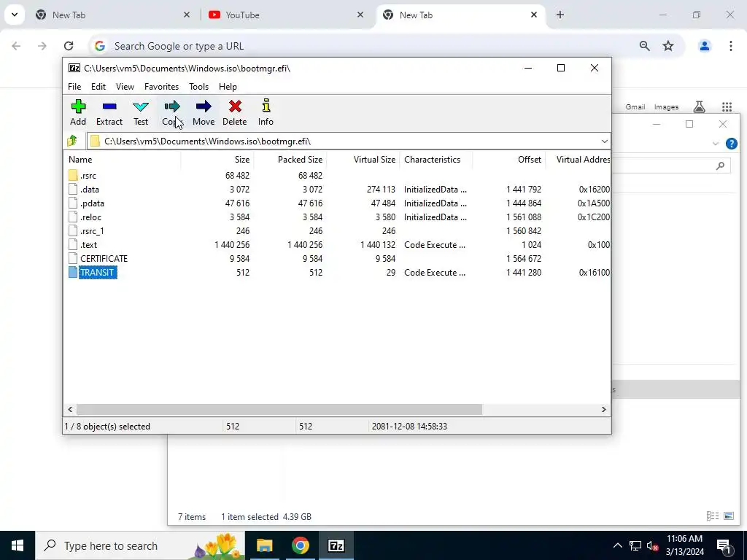747x560 pixels.
Task: Click the Delete toolbar icon
Action: pos(234,112)
